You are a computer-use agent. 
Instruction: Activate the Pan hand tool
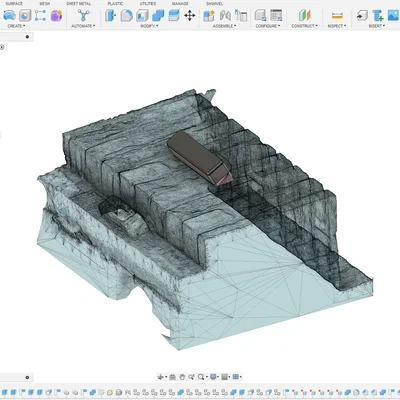click(182, 377)
